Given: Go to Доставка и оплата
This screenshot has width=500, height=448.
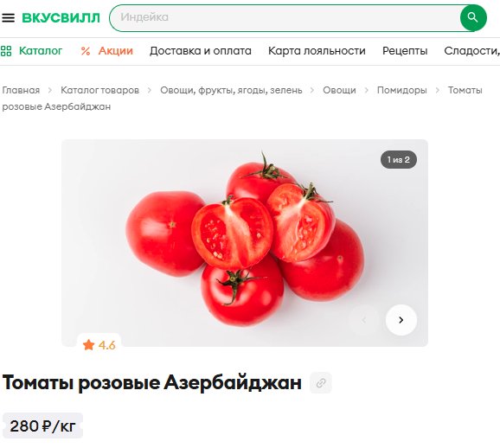Looking at the screenshot, I should pos(201,51).
